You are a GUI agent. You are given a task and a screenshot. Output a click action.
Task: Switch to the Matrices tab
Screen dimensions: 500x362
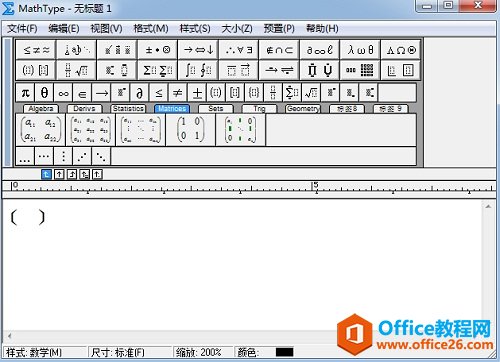click(x=172, y=109)
